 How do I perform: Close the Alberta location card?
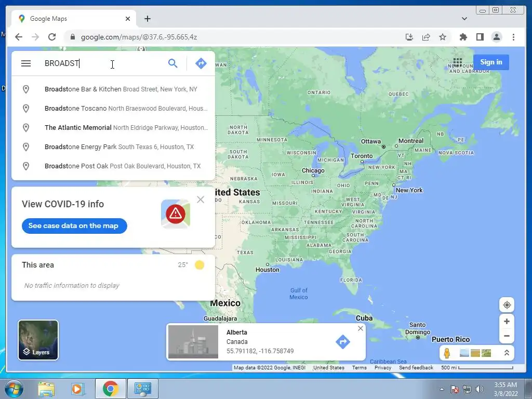(x=361, y=328)
